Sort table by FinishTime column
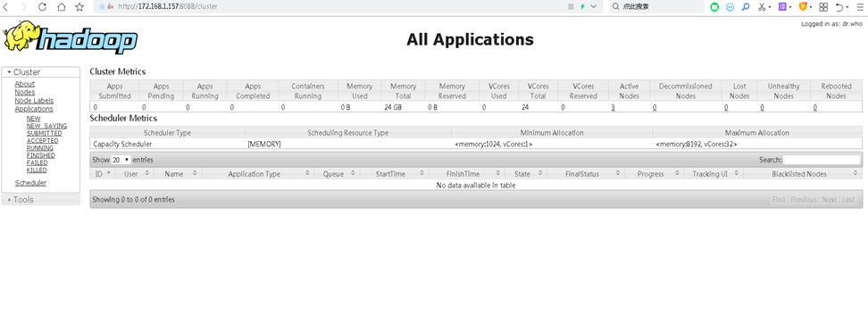 (x=467, y=174)
